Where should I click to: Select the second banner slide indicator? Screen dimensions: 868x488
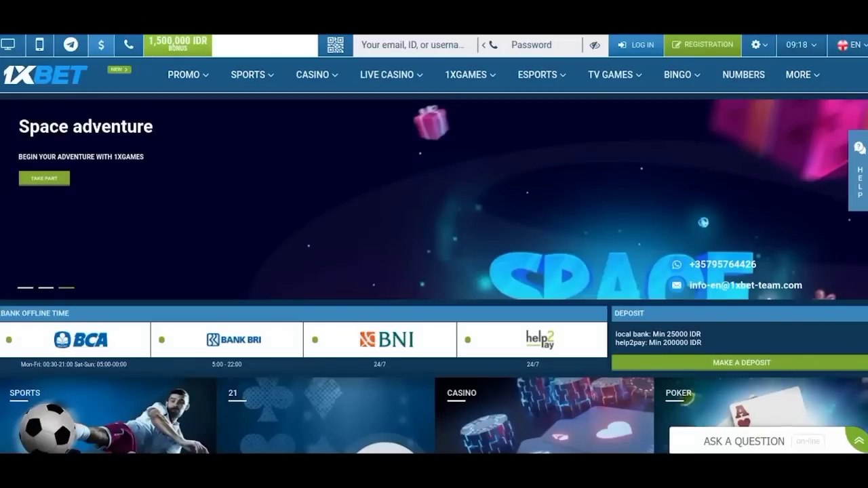[45, 288]
